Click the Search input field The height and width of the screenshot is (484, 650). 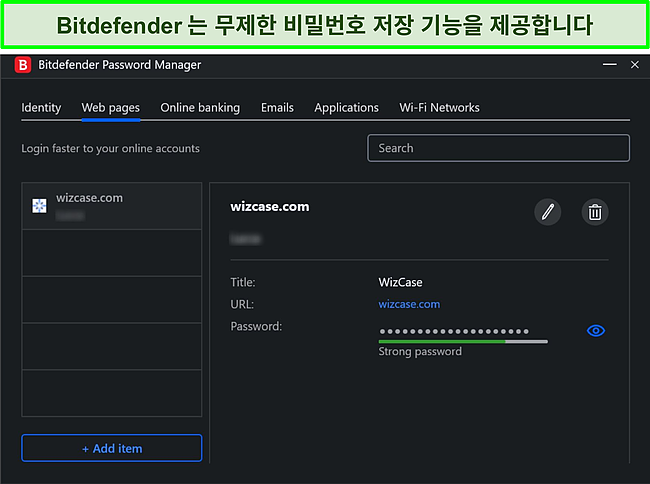tap(498, 148)
